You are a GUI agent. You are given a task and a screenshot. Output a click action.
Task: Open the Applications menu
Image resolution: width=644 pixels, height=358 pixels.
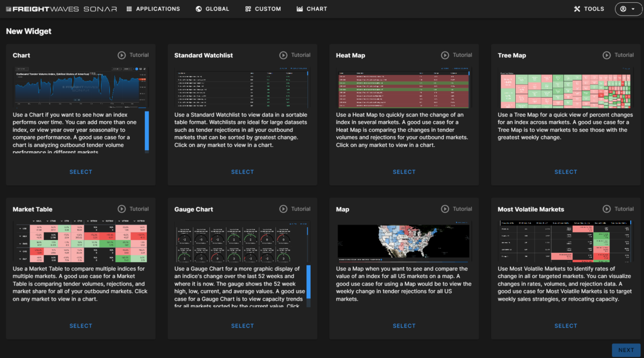[x=153, y=9]
